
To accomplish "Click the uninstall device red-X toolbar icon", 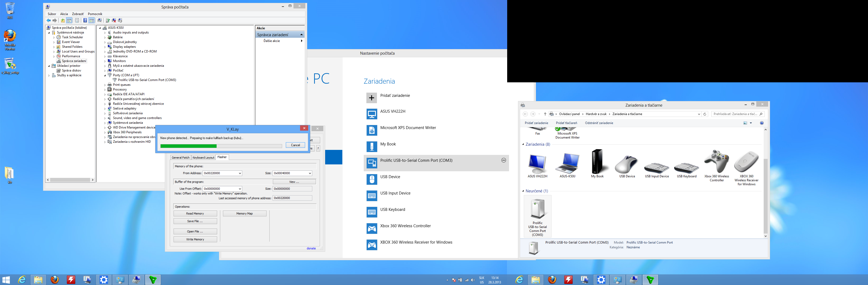I will click(x=114, y=21).
